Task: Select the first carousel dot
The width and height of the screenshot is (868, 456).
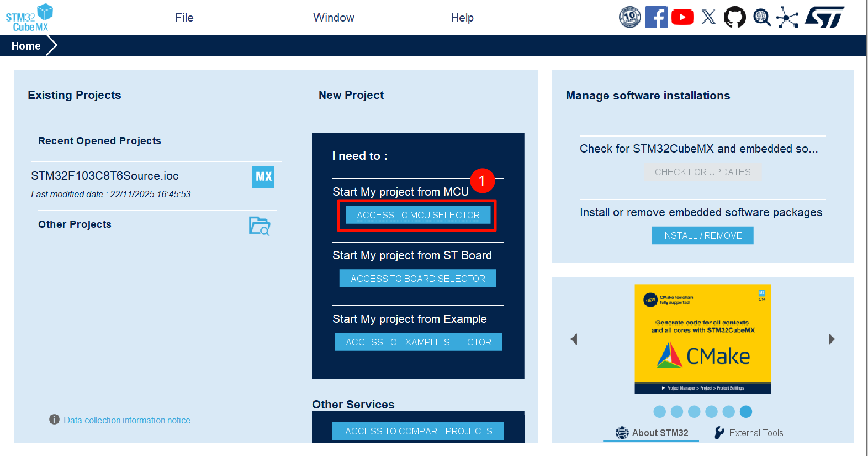Action: tap(660, 412)
